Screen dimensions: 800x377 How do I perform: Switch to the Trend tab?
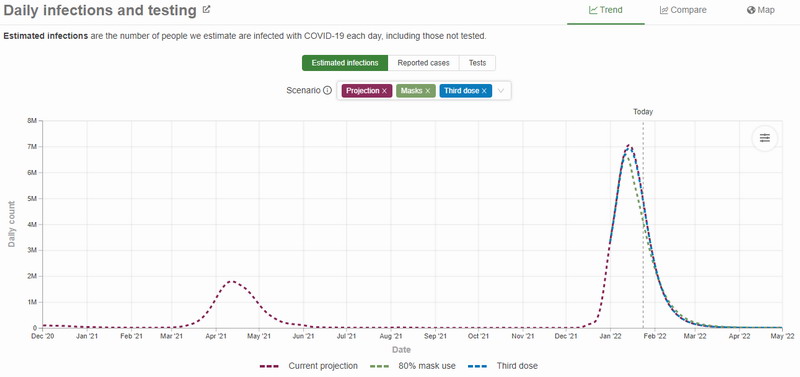click(x=606, y=10)
